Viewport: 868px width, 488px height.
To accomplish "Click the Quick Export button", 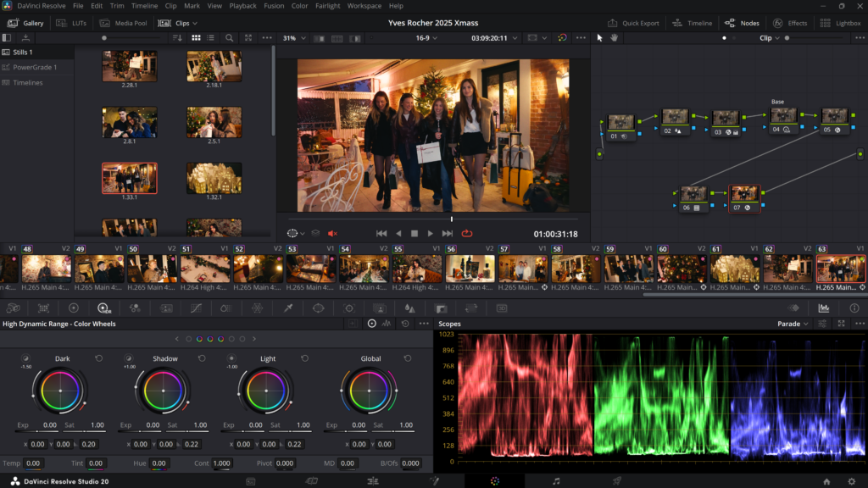I will click(x=633, y=23).
